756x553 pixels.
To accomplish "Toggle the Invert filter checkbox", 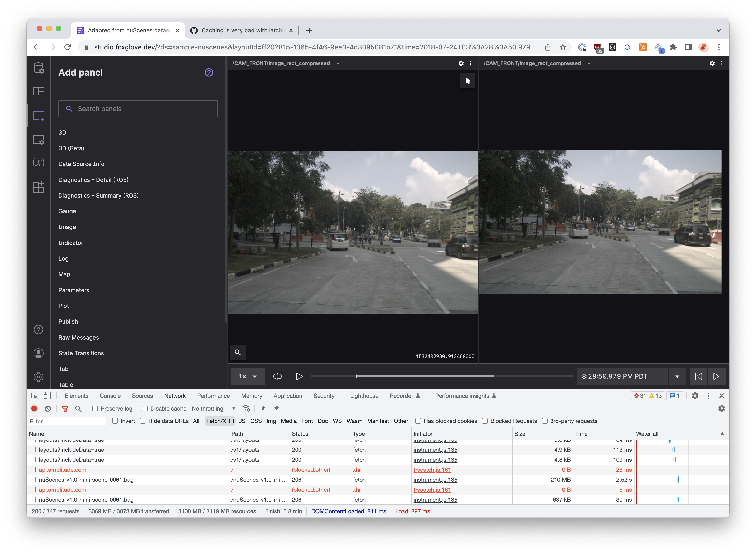I will click(115, 421).
